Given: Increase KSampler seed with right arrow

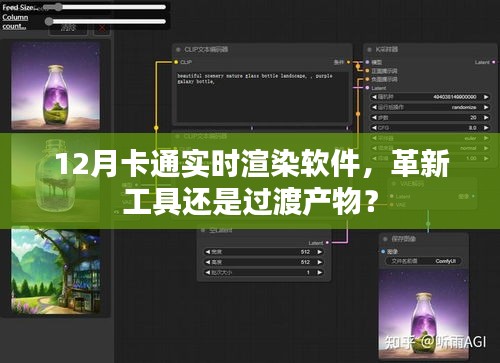Looking at the screenshot, I should coord(486,97).
